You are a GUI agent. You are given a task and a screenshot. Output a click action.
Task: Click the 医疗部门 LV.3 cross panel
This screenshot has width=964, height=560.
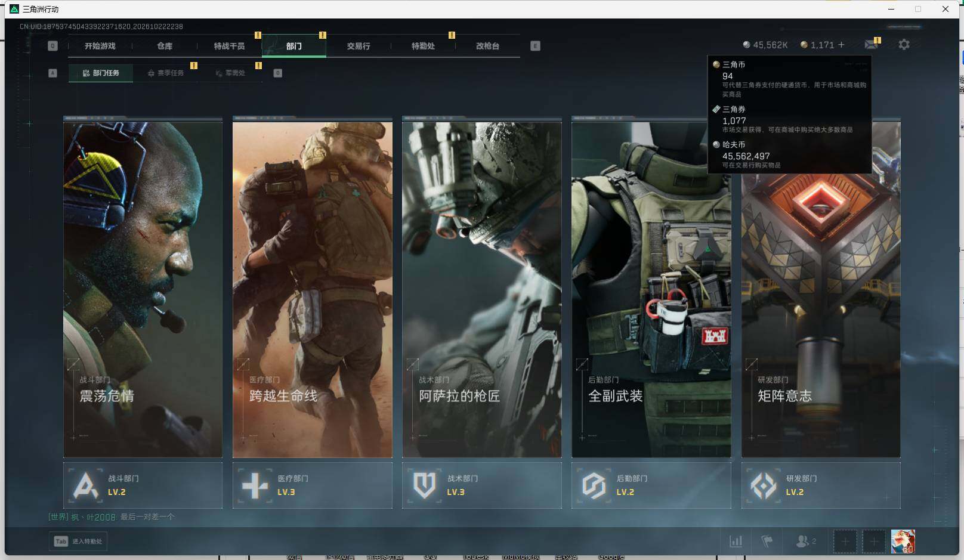click(x=312, y=485)
